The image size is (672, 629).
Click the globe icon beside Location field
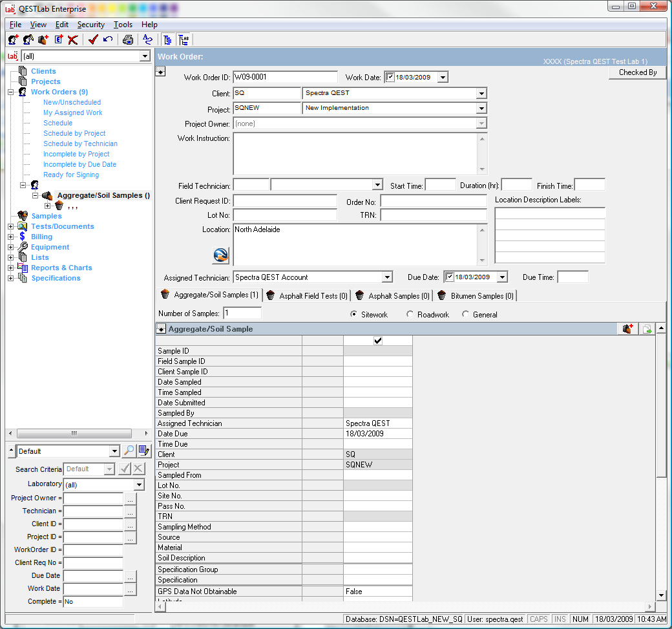[220, 255]
